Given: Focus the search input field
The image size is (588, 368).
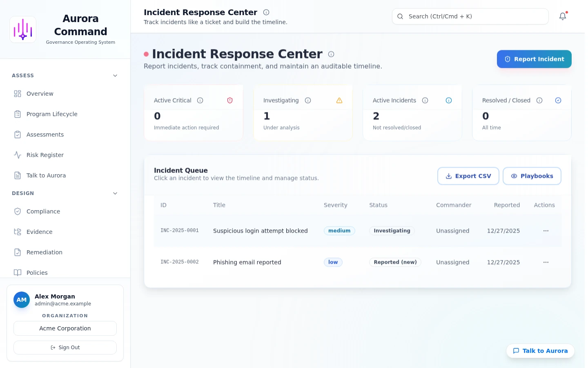Looking at the screenshot, I should (474, 16).
